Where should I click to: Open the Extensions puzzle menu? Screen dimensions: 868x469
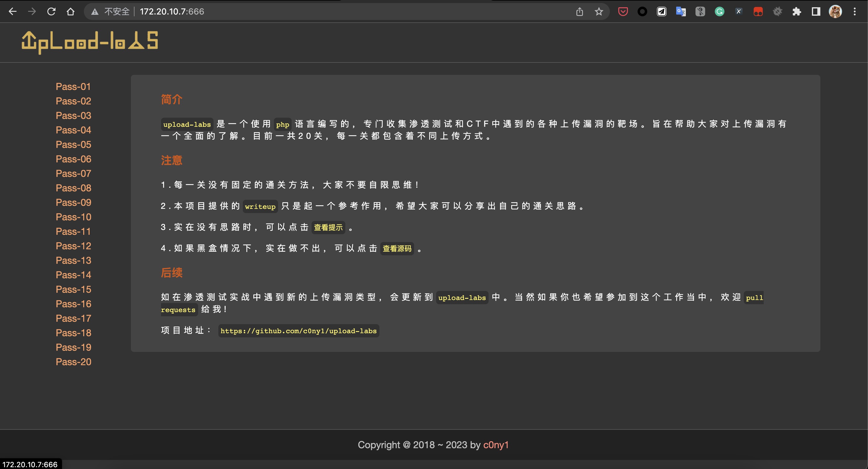point(797,12)
